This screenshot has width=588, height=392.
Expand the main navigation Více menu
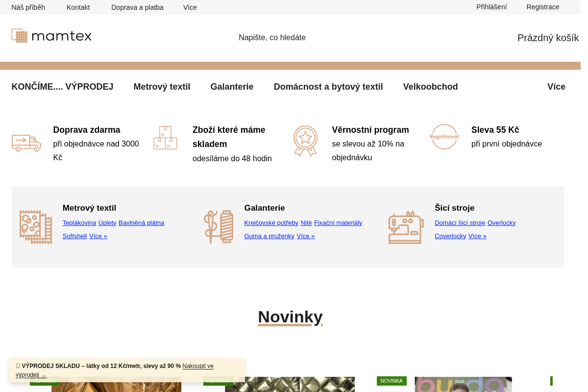click(x=556, y=87)
